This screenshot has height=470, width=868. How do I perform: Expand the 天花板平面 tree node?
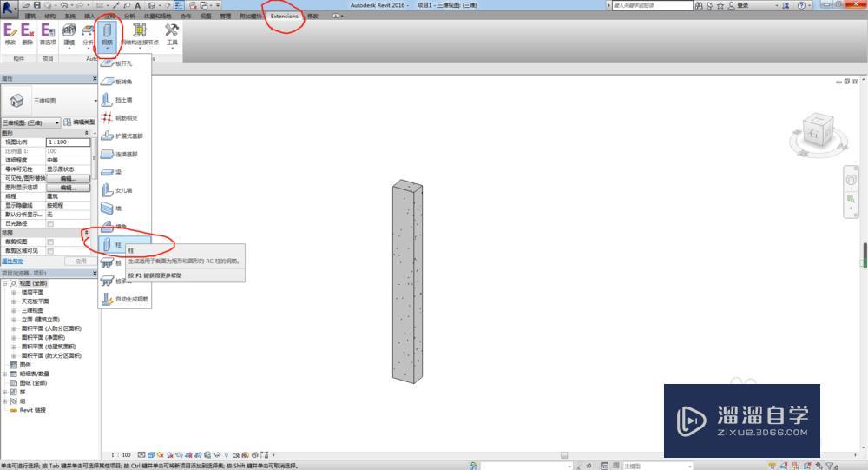point(14,301)
